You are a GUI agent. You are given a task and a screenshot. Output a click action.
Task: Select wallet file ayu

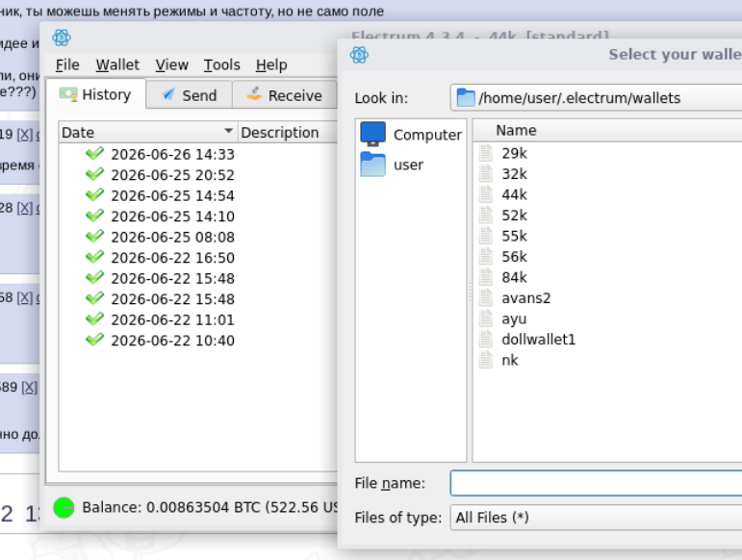pyautogui.click(x=514, y=318)
